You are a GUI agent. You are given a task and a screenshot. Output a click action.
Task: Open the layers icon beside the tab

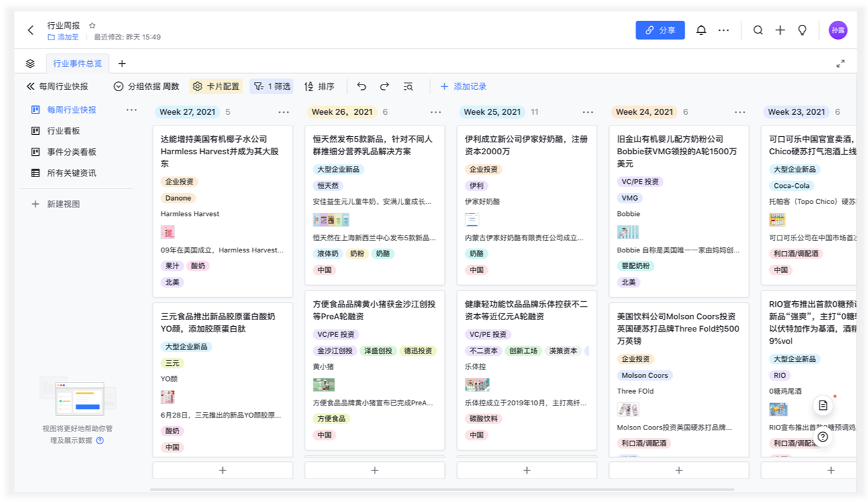(30, 64)
